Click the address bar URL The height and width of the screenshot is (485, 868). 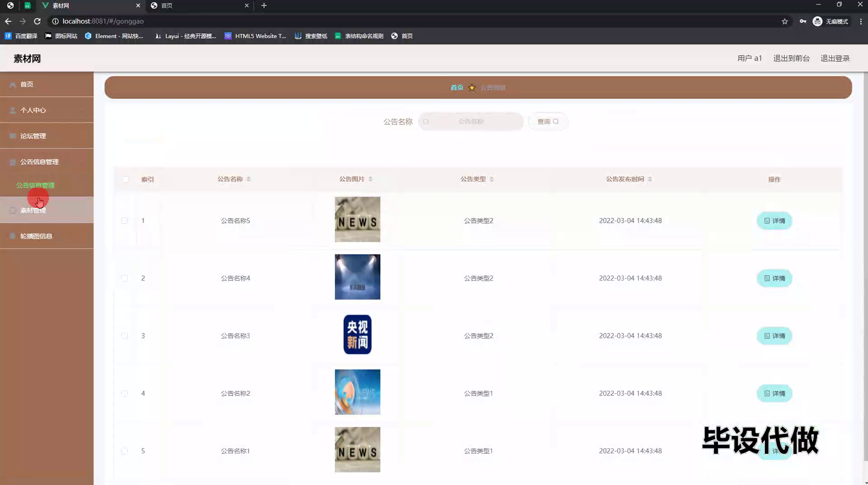103,21
